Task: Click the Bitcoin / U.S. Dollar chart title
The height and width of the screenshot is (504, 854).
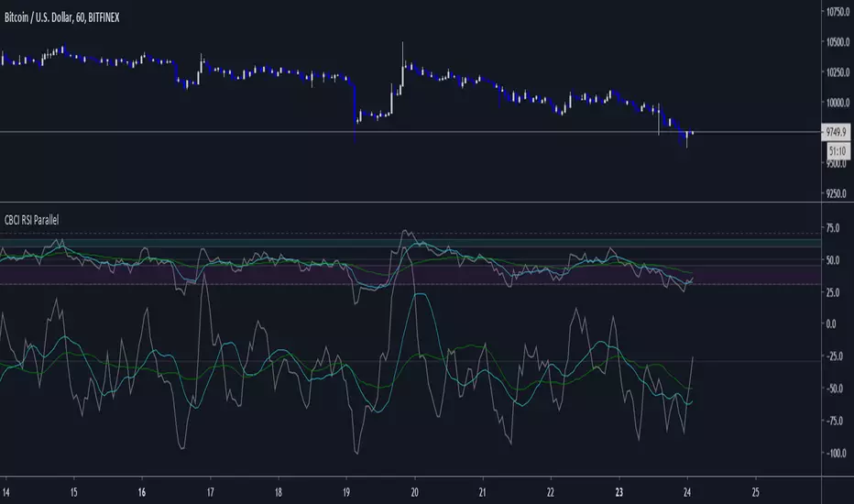Action: pyautogui.click(x=61, y=18)
